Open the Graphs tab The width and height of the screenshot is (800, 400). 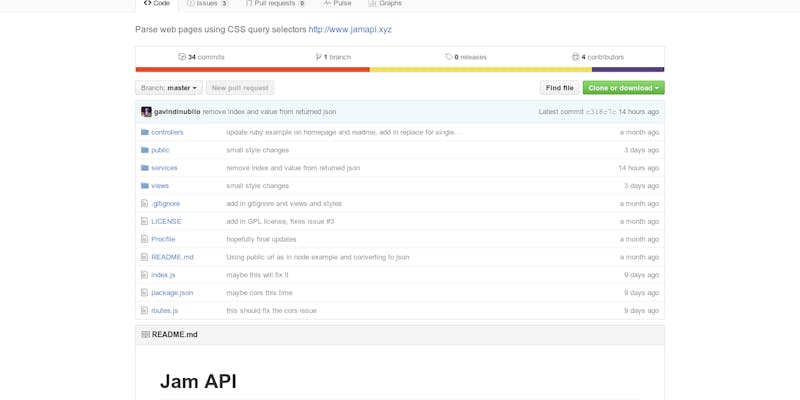click(385, 4)
